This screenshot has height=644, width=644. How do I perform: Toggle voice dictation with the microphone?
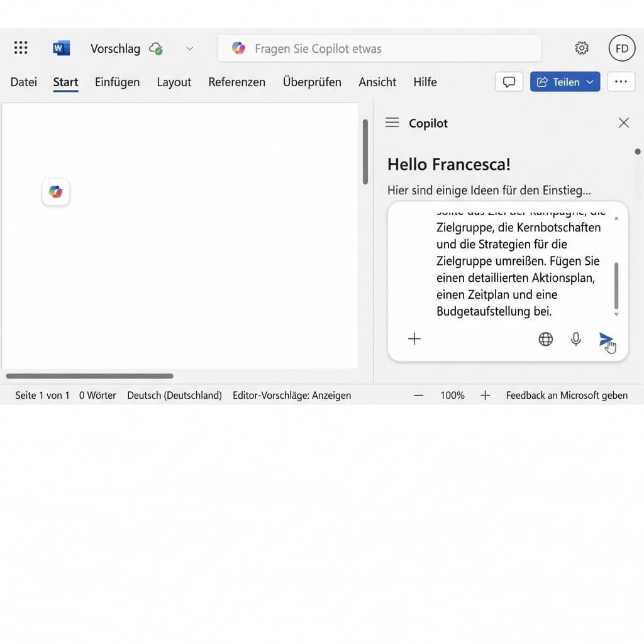[x=575, y=339]
